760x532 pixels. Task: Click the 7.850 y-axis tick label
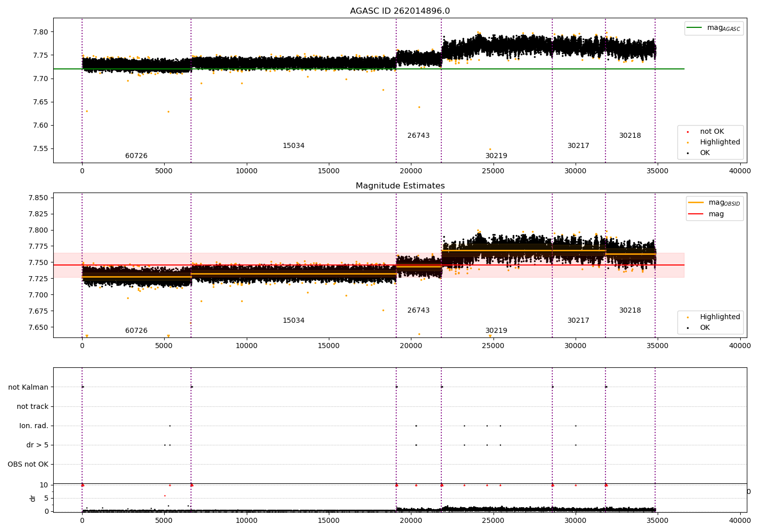[x=39, y=198]
